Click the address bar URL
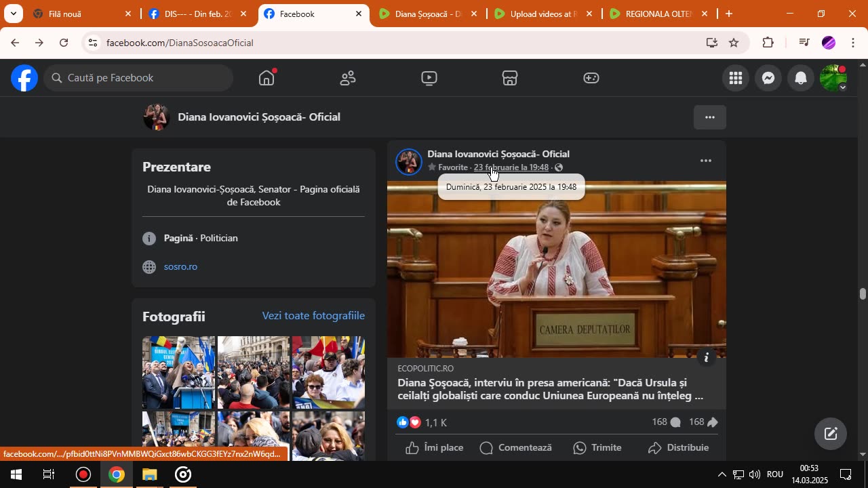Image resolution: width=868 pixels, height=488 pixels. coord(180,43)
